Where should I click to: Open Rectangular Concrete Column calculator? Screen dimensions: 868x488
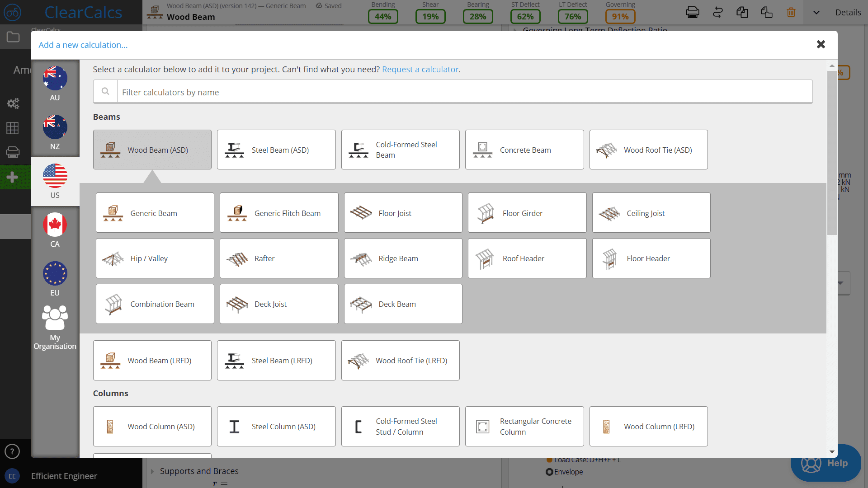(524, 426)
